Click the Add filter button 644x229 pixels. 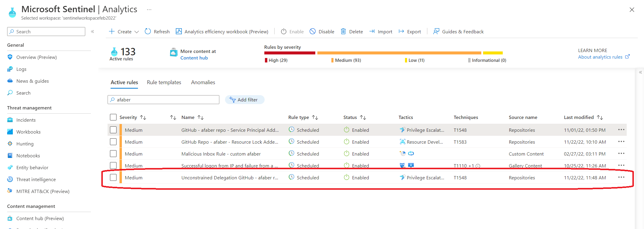(245, 100)
